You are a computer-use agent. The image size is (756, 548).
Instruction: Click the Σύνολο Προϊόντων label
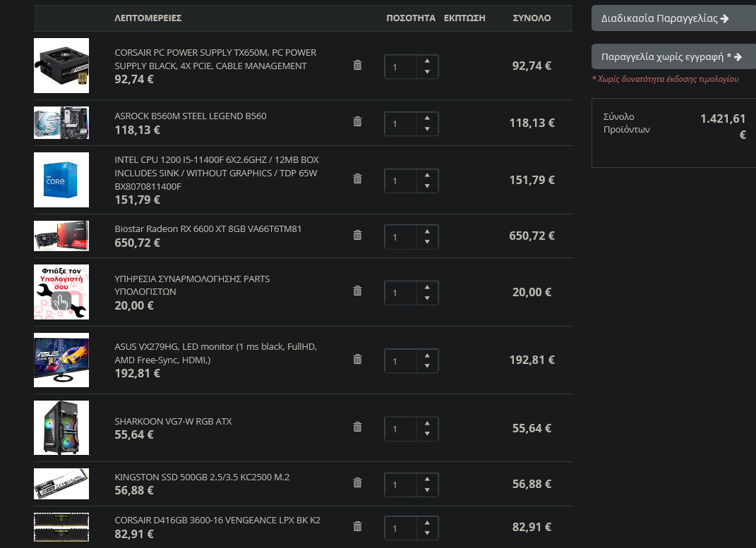tap(626, 123)
